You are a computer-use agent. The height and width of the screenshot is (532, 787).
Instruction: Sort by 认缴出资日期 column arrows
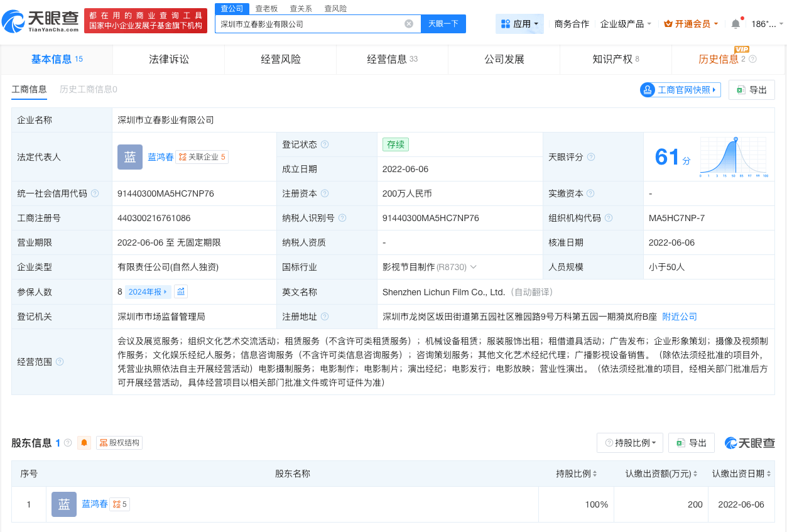[768, 474]
